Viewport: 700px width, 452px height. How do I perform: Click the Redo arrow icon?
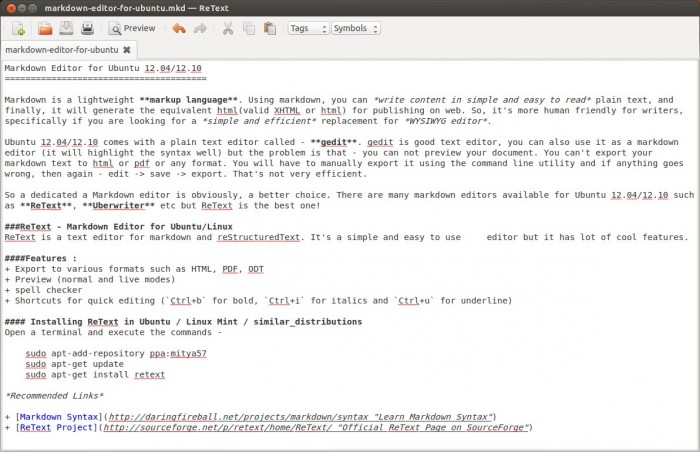[199, 28]
